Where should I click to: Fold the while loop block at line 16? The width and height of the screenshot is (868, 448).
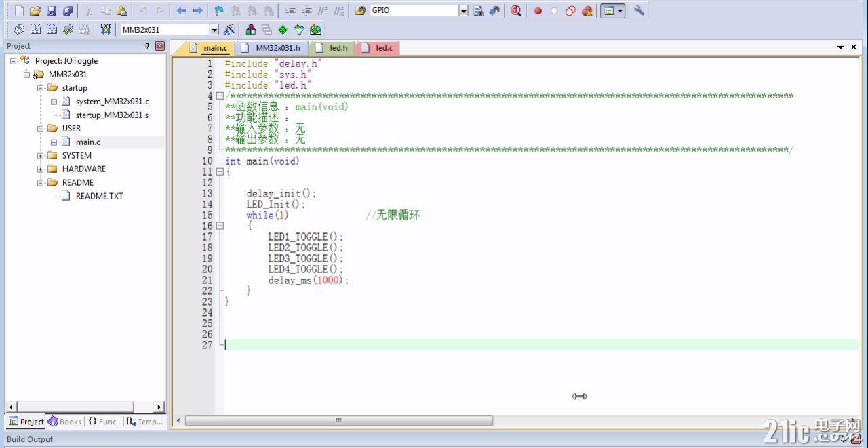click(220, 226)
